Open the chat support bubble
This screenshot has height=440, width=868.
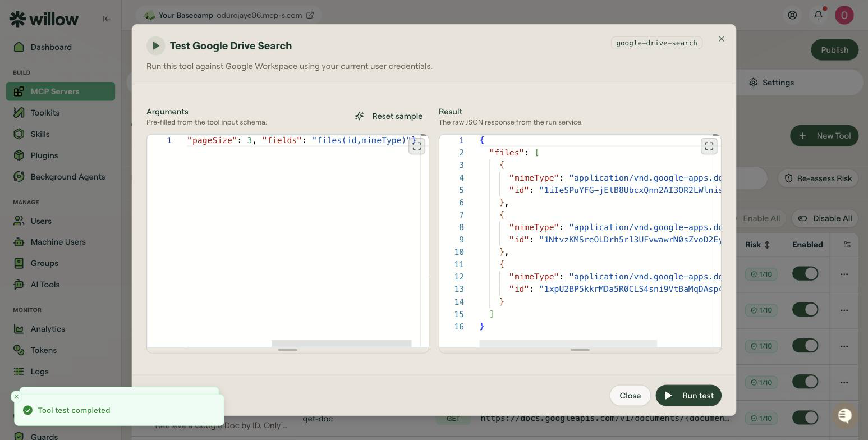pyautogui.click(x=844, y=416)
